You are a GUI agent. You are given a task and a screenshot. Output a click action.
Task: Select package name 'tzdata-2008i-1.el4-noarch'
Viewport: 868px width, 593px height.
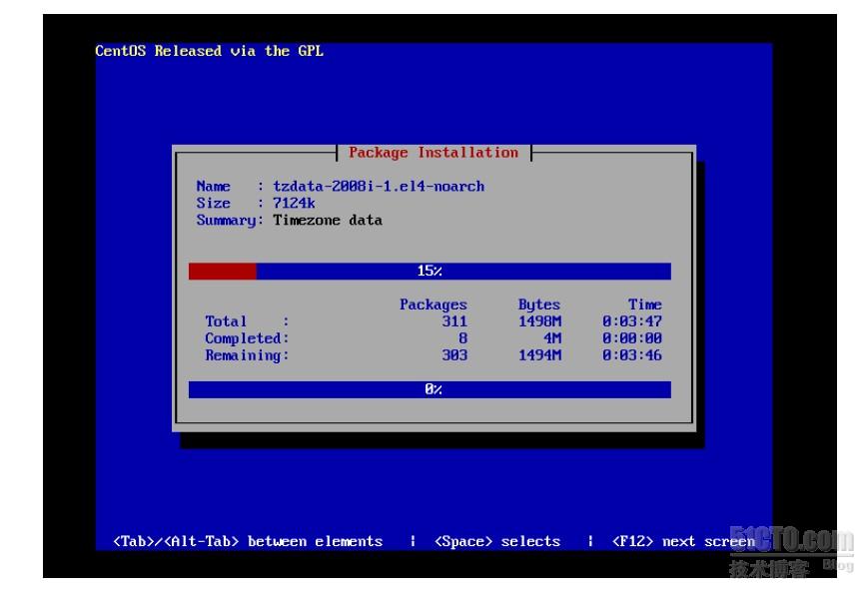coord(379,187)
